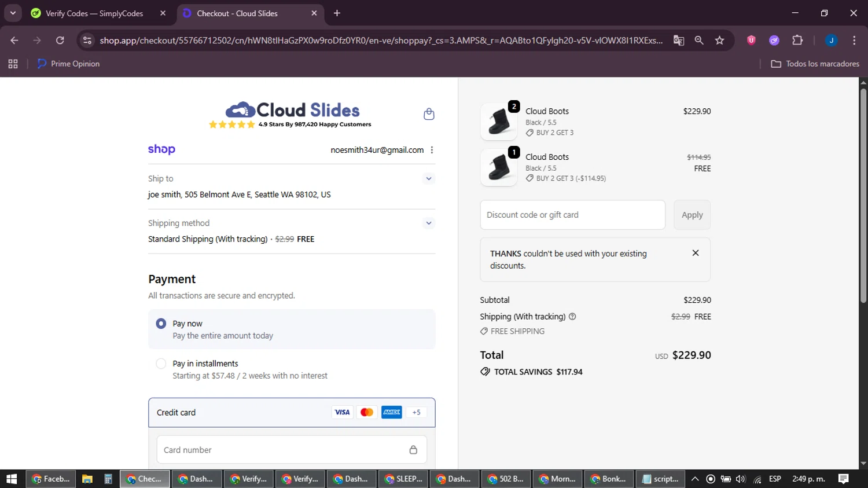Viewport: 868px width, 488px height.
Task: Open File Explorer from the taskbar
Action: click(x=87, y=479)
